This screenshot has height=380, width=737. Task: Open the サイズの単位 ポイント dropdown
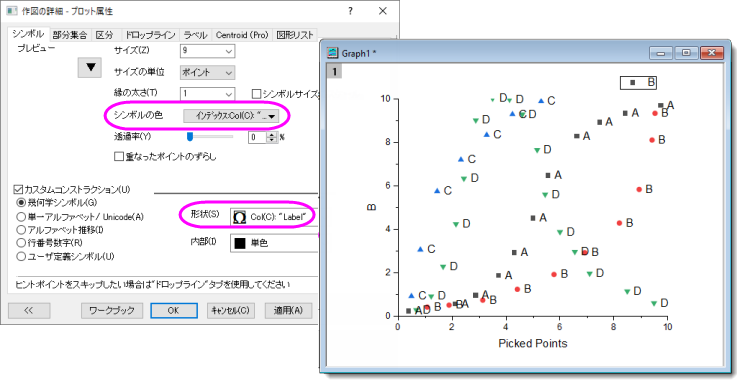click(207, 72)
